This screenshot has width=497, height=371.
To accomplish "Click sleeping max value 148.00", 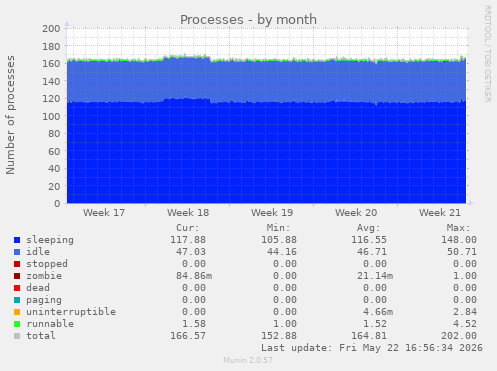I will pyautogui.click(x=459, y=240).
